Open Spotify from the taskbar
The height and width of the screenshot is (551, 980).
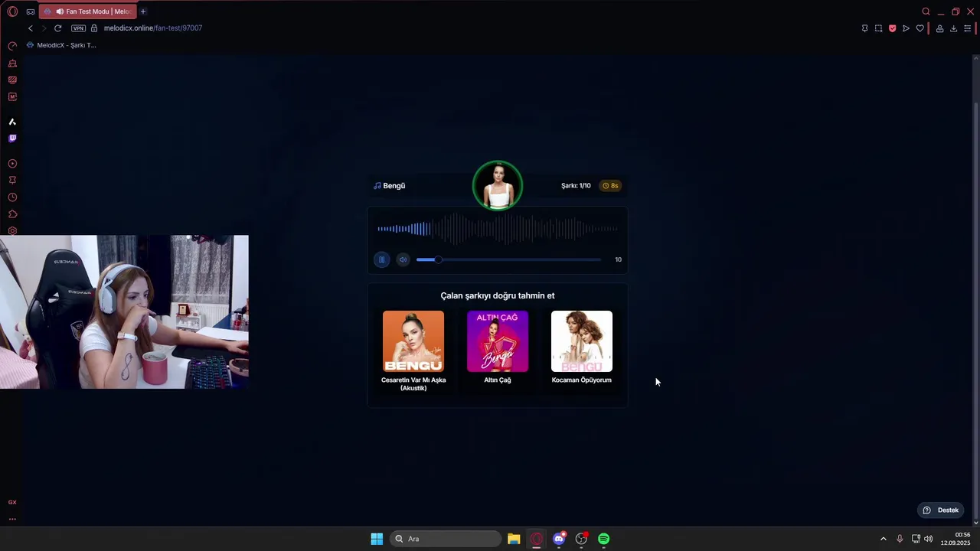(604, 539)
